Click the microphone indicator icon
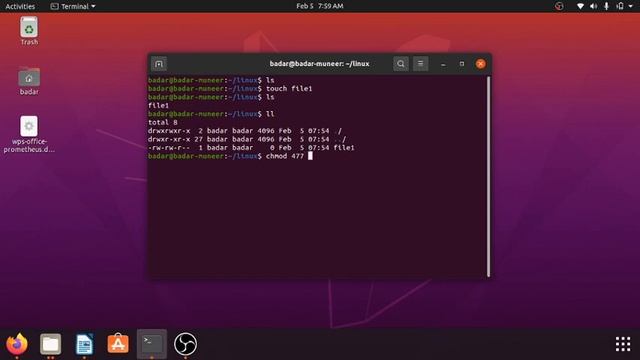 click(x=607, y=6)
